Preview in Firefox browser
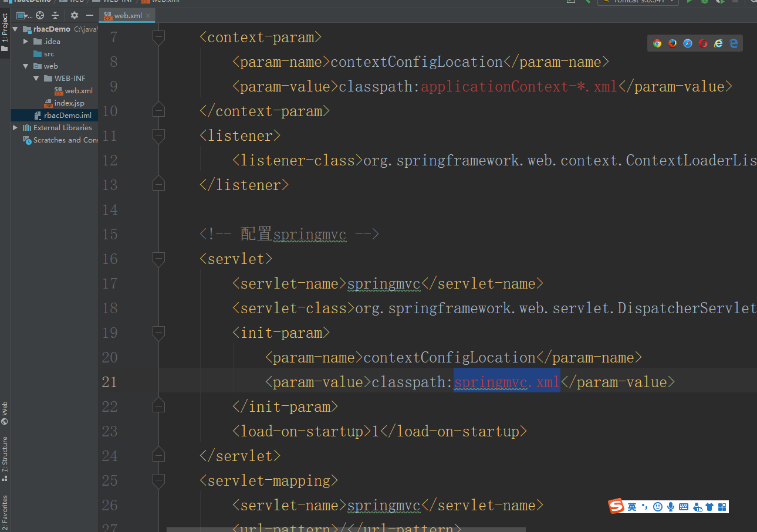The height and width of the screenshot is (532, 757). (672, 43)
